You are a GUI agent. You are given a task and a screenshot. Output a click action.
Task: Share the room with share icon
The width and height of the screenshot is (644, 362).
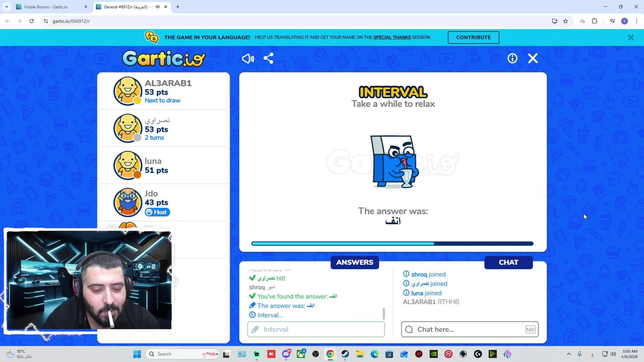tap(269, 58)
